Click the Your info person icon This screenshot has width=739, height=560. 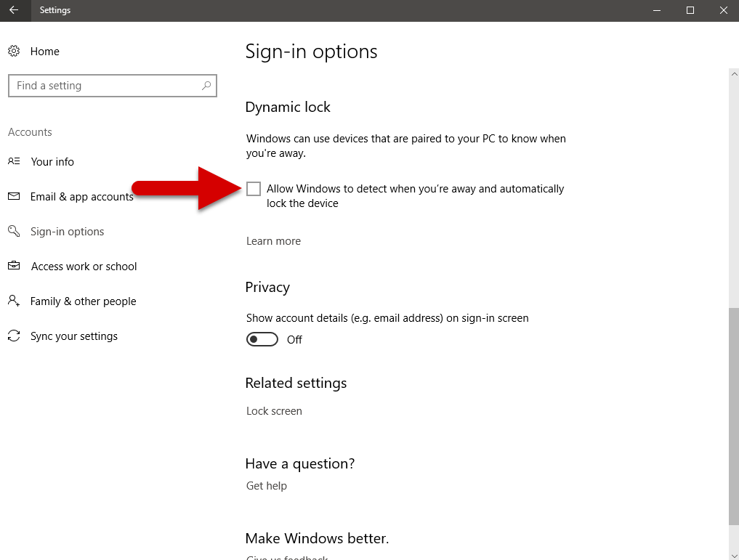click(x=14, y=161)
